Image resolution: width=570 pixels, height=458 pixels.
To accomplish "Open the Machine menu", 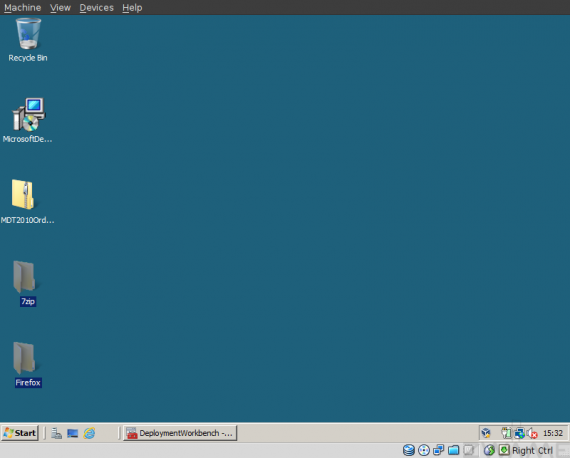I will (23, 8).
